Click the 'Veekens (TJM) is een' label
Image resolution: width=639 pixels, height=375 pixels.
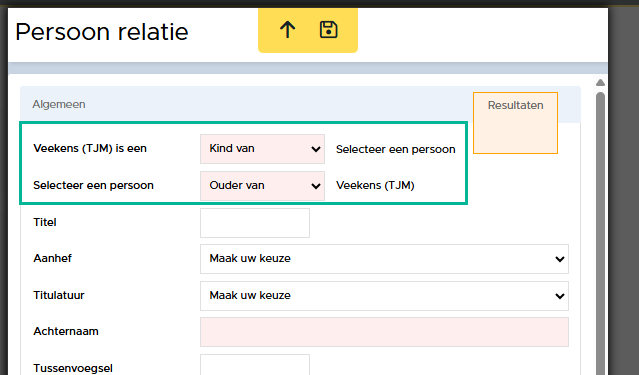point(90,148)
